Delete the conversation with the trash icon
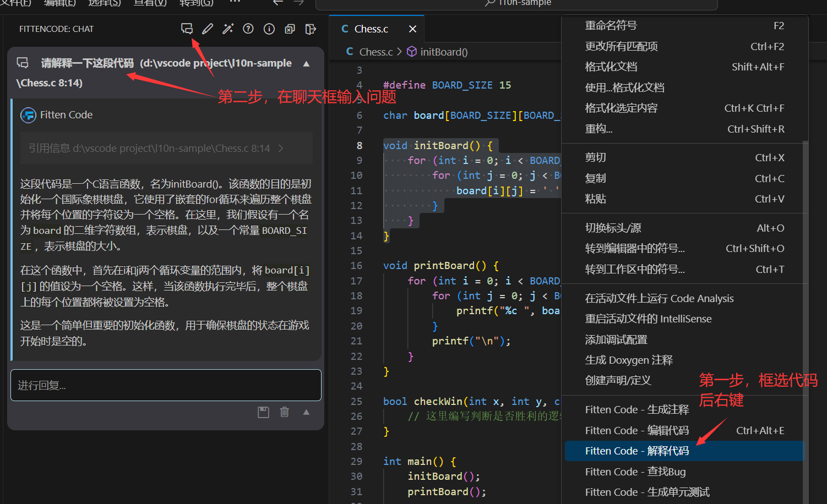 click(x=285, y=412)
